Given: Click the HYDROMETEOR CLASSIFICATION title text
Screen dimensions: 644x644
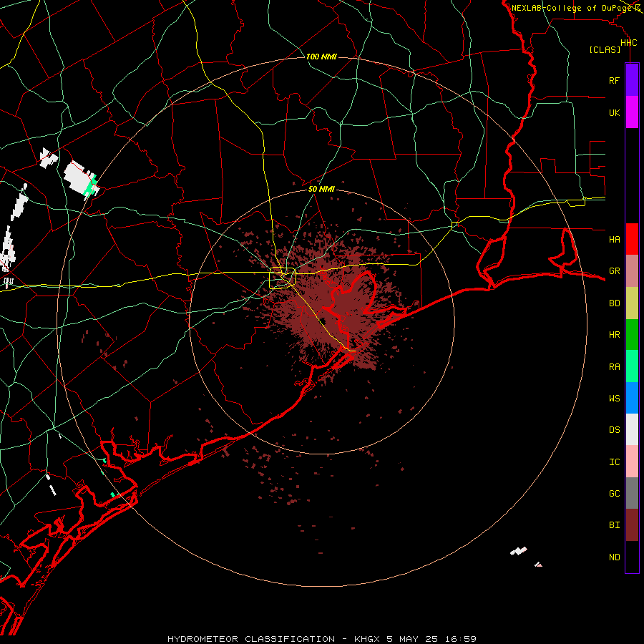Looking at the screenshot, I should [251, 639].
